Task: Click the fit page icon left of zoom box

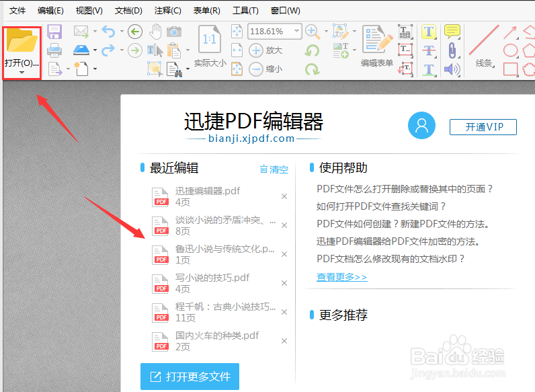Action: [x=237, y=32]
